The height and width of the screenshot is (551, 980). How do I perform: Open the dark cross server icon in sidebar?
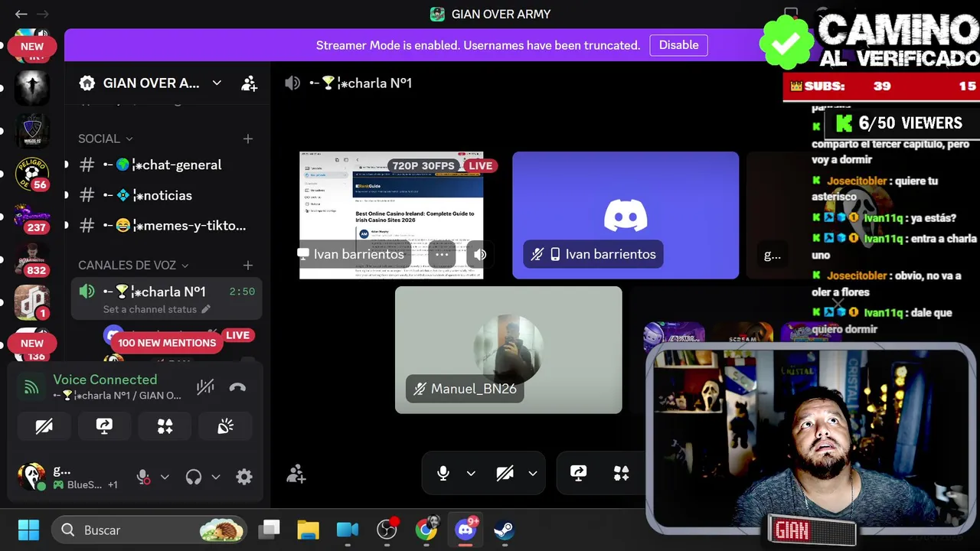tap(32, 89)
